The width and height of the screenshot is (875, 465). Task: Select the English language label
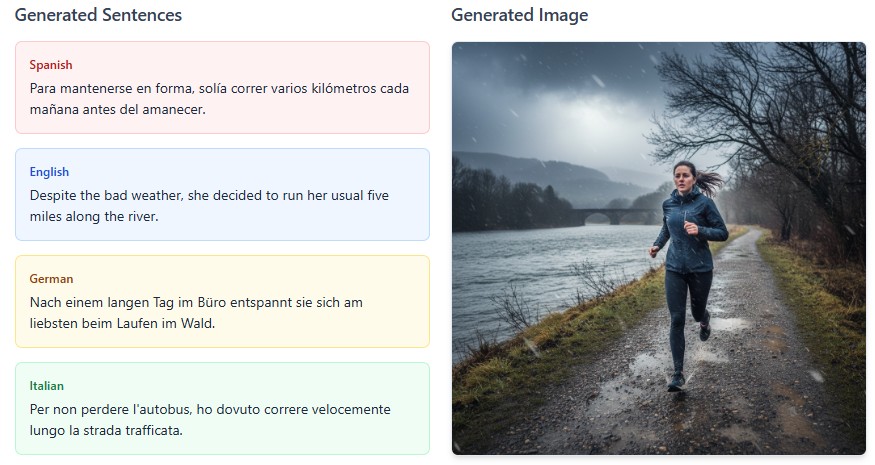pyautogui.click(x=49, y=172)
